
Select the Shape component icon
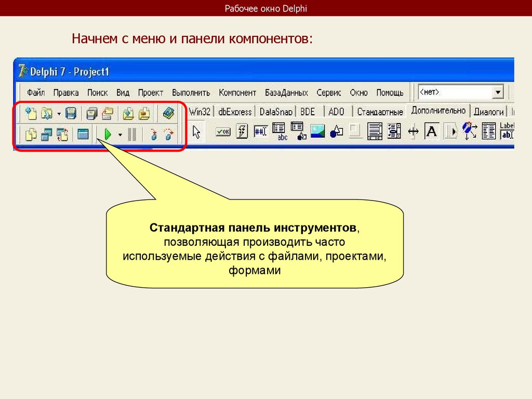[337, 131]
